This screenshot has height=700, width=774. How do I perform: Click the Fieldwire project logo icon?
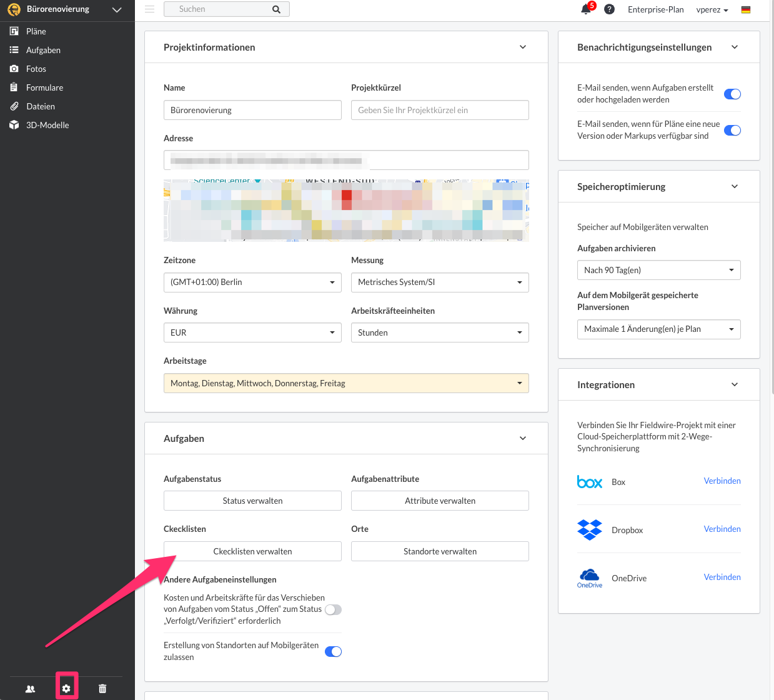point(14,10)
